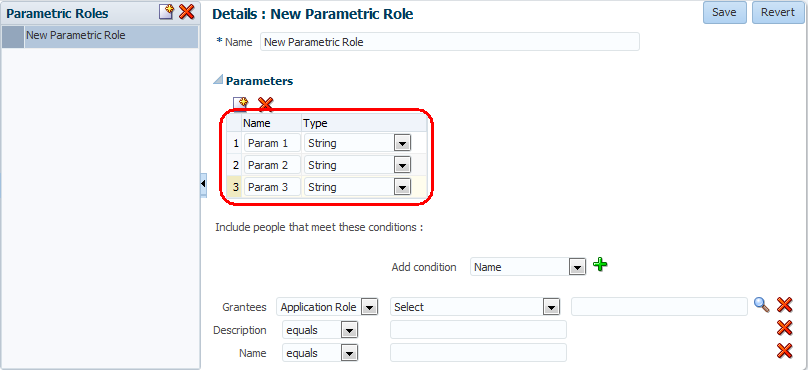Delete the selected parameter
Viewport: 808px width, 370px height.
click(265, 104)
